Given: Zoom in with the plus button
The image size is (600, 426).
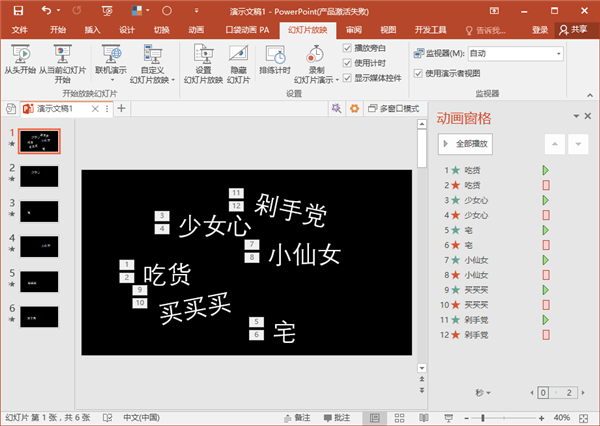Looking at the screenshot, I should (541, 418).
